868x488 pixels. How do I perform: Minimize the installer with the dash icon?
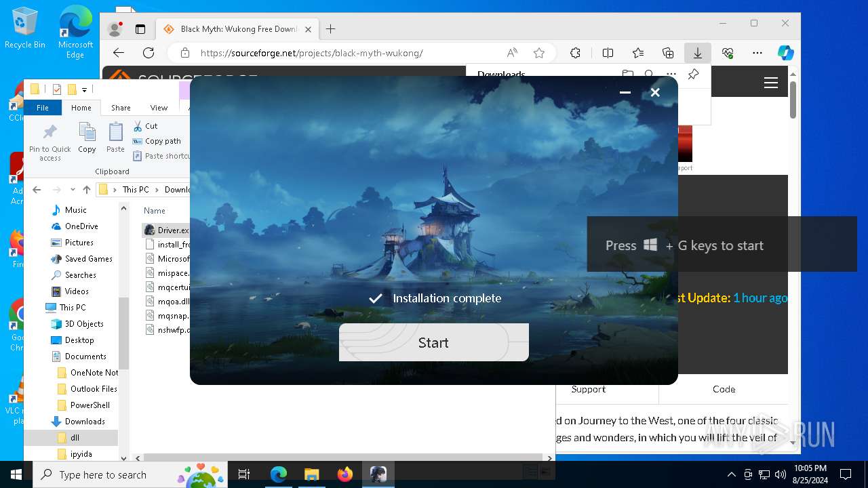pyautogui.click(x=625, y=92)
